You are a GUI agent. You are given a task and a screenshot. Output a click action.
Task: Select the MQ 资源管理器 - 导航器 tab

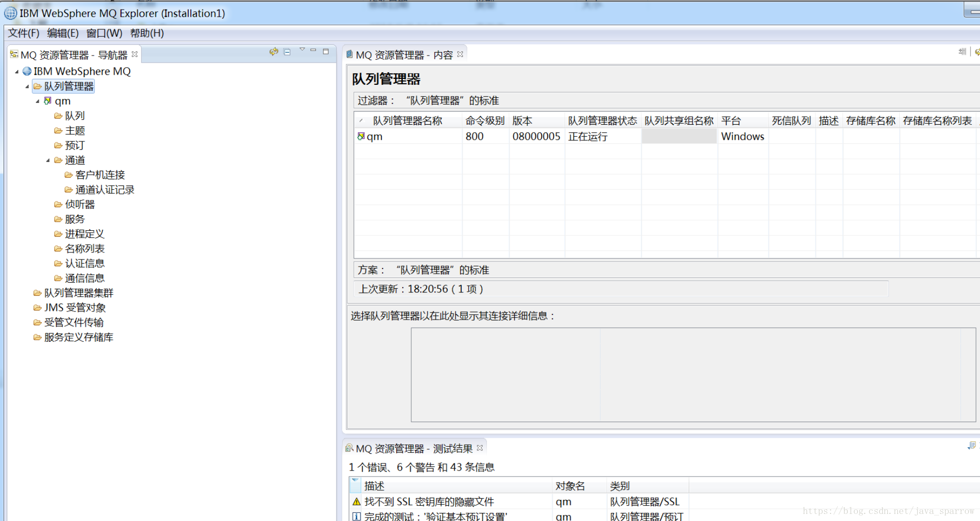[74, 55]
